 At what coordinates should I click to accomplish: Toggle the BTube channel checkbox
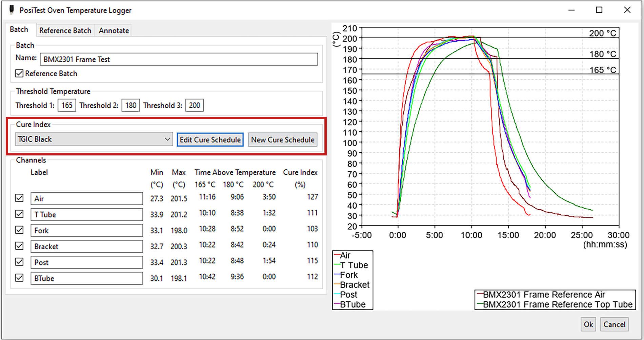19,278
